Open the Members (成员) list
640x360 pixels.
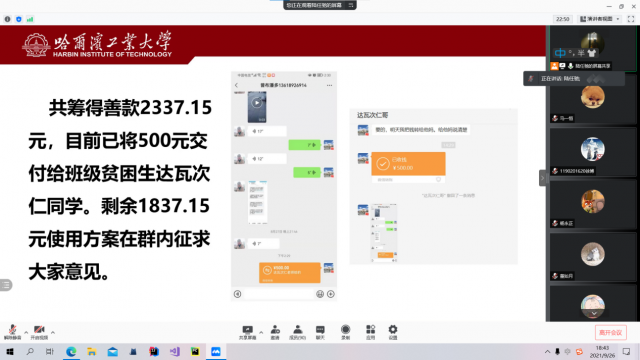point(297,332)
